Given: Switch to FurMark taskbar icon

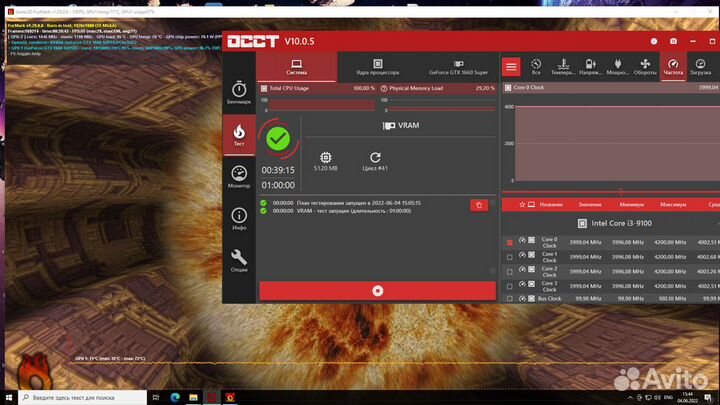Looking at the screenshot, I should [x=230, y=397].
